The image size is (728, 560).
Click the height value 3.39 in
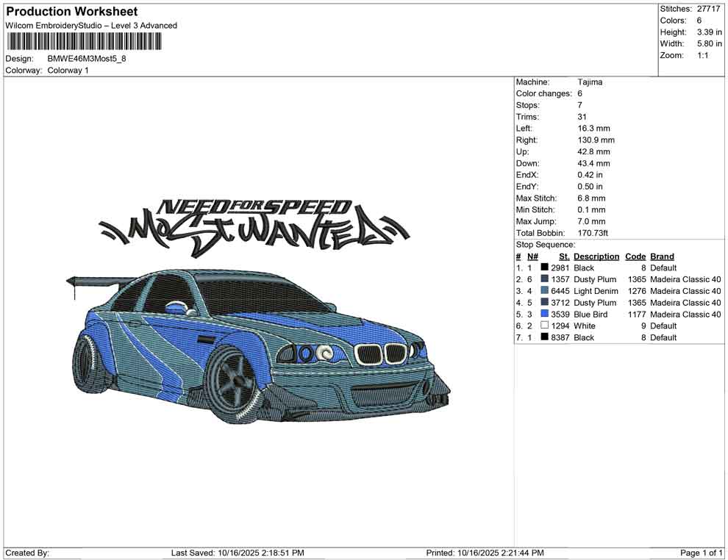click(x=709, y=32)
